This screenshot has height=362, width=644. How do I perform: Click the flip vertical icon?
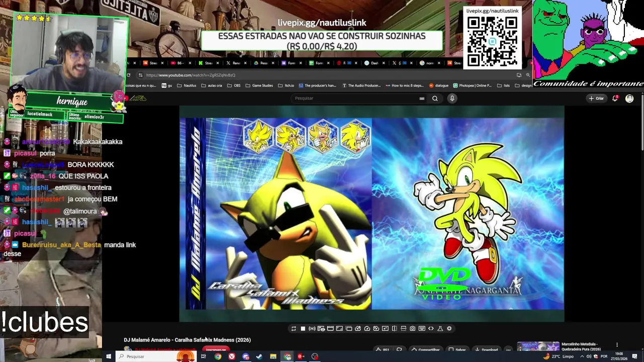coord(403,328)
